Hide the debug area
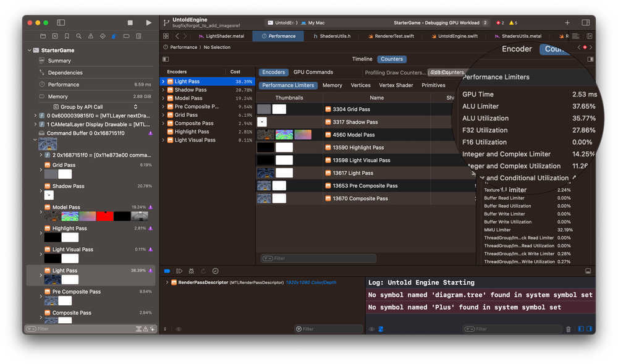 tap(588, 271)
